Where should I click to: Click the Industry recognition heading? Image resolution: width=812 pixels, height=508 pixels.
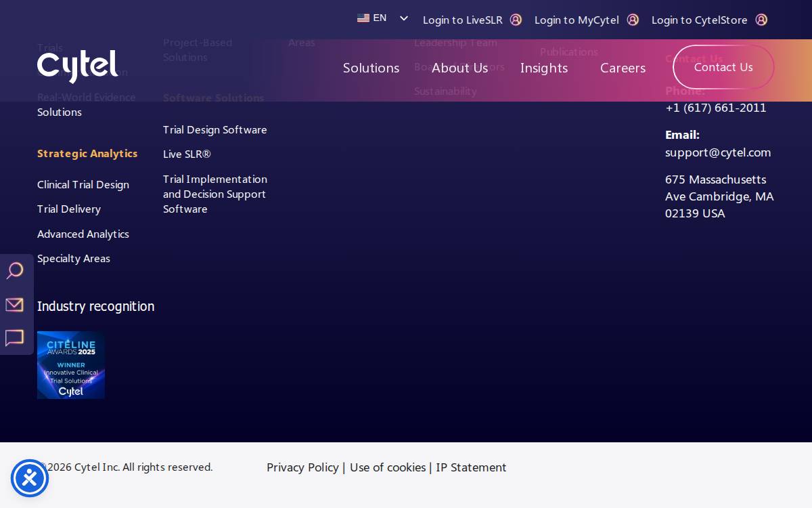pyautogui.click(x=95, y=306)
